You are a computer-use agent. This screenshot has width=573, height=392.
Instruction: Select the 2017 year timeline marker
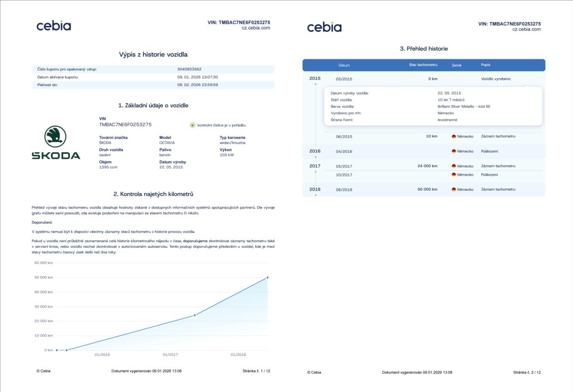tap(315, 166)
